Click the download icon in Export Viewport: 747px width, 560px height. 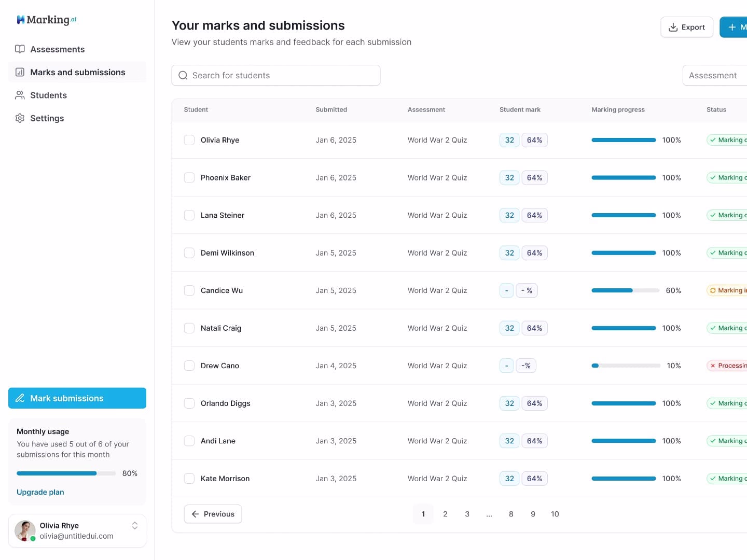[x=673, y=27]
